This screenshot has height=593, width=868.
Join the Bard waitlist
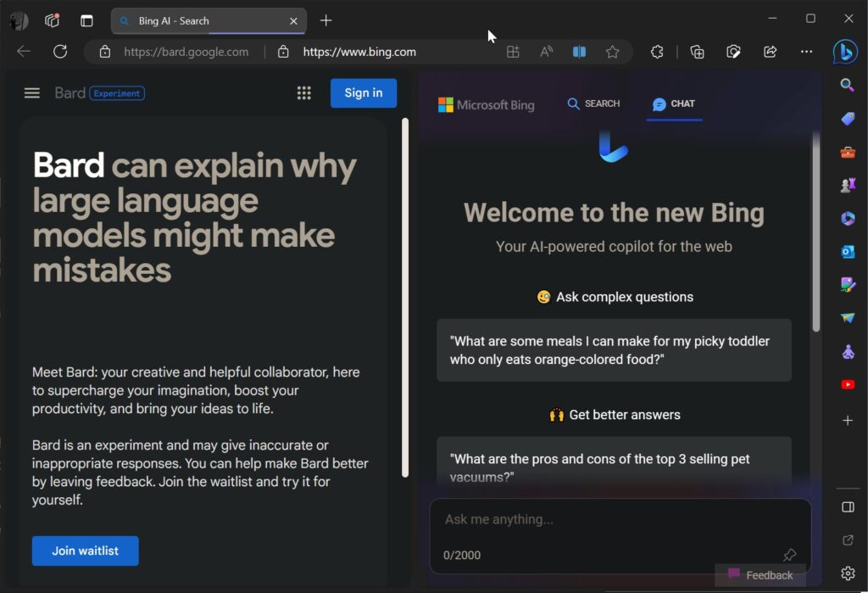[x=85, y=551]
